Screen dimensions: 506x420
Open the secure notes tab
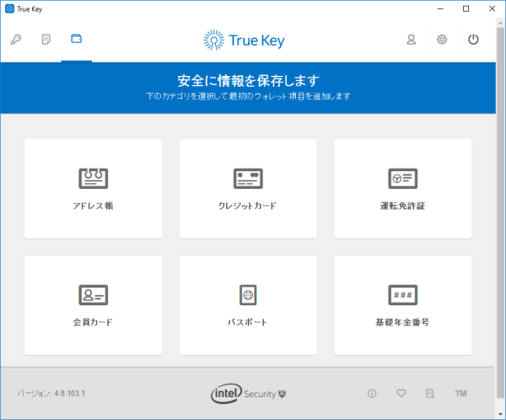pos(46,40)
